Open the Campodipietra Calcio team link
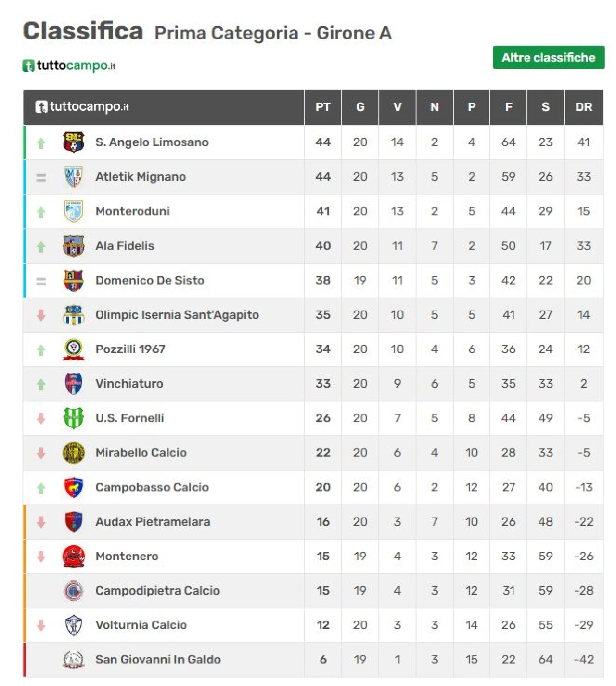Screen dimensions: 616x686 click(157, 591)
